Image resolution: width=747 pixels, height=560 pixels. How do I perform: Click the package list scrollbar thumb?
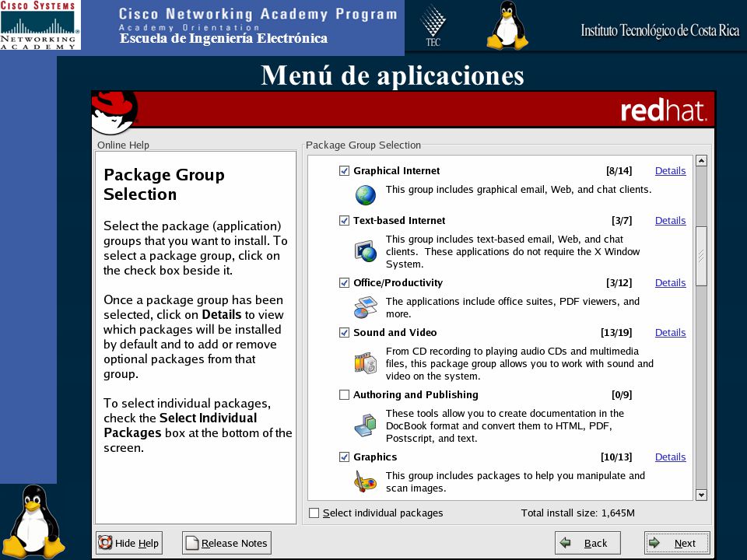701,257
